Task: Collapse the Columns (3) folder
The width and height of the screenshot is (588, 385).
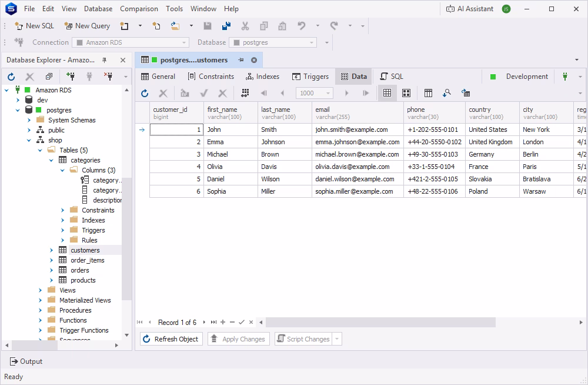Action: 63,170
